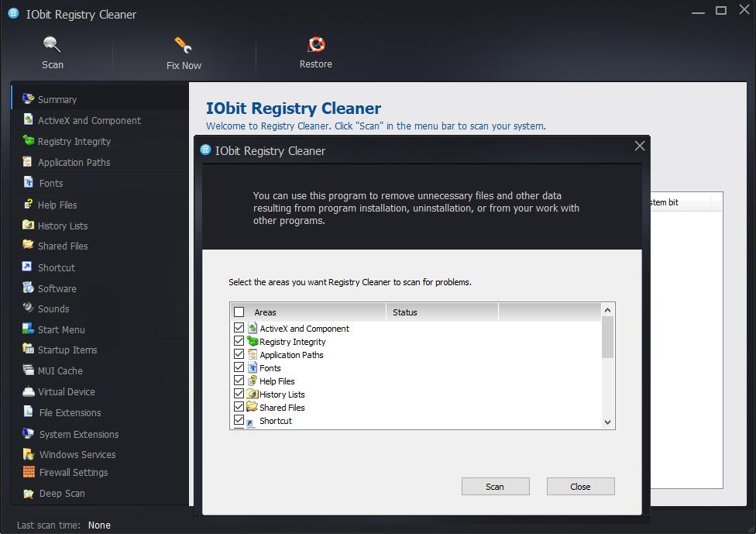Screen dimensions: 756x534
Task: Click the Close button in dialog
Action: [580, 486]
